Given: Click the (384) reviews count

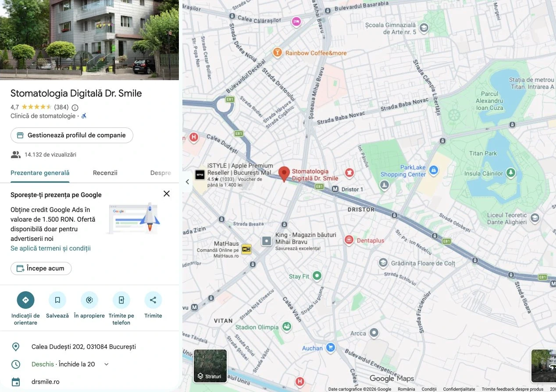Looking at the screenshot, I should pyautogui.click(x=61, y=107).
